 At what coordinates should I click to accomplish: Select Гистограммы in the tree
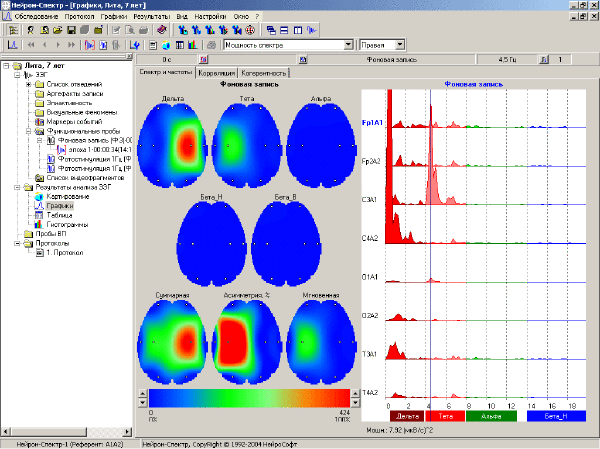click(67, 225)
